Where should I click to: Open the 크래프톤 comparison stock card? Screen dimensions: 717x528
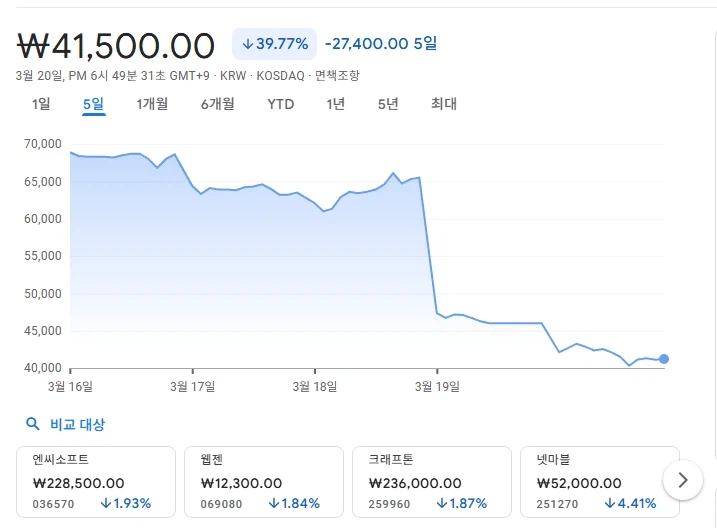pyautogui.click(x=430, y=481)
